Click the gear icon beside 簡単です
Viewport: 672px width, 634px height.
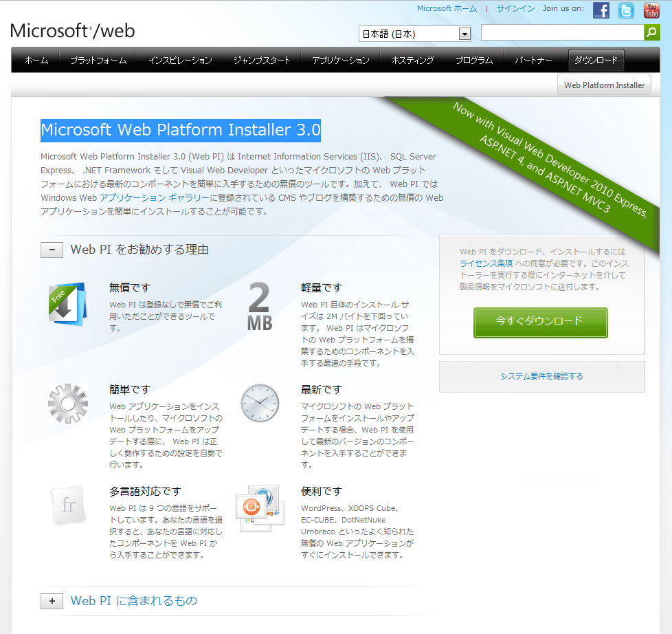pyautogui.click(x=68, y=404)
